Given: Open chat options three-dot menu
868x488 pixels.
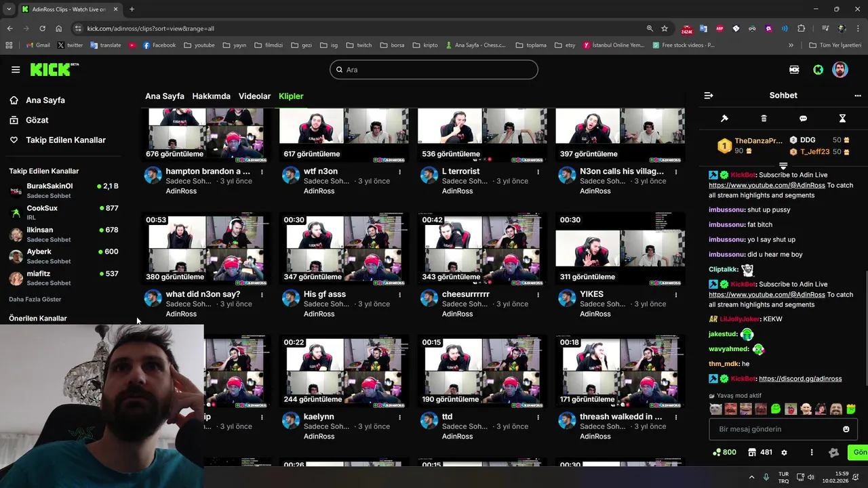Looking at the screenshot, I should pos(857,96).
